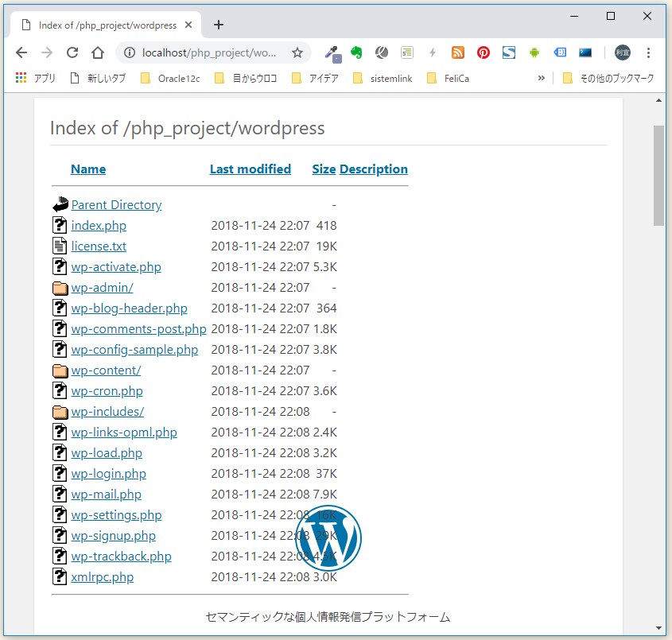Click the RSS feed extension icon

[458, 52]
